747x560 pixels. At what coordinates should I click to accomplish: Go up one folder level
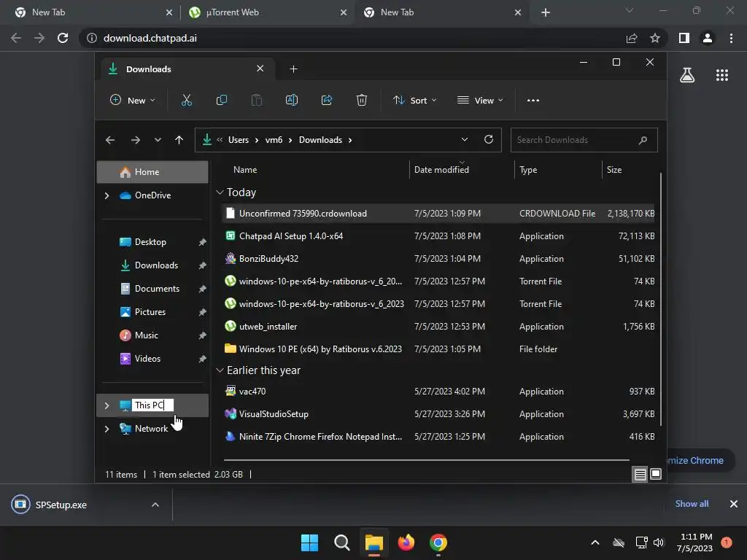[x=179, y=140]
